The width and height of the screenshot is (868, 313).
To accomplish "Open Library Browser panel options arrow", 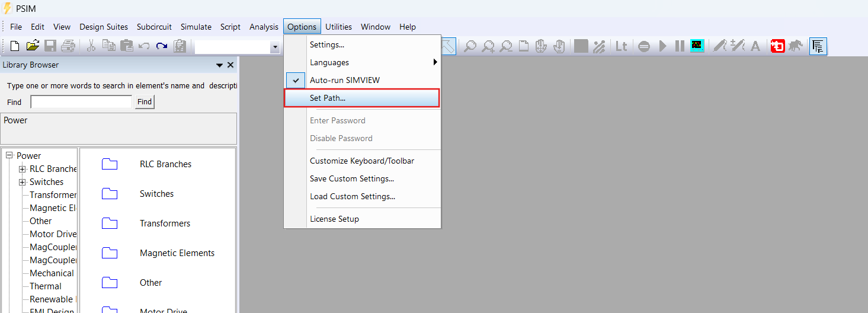I will 219,65.
